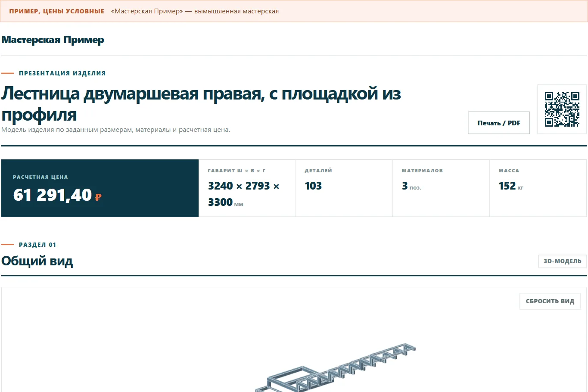Screen dimensions: 588x392
Task: Select the materials count 3 поз.
Action: tap(411, 186)
